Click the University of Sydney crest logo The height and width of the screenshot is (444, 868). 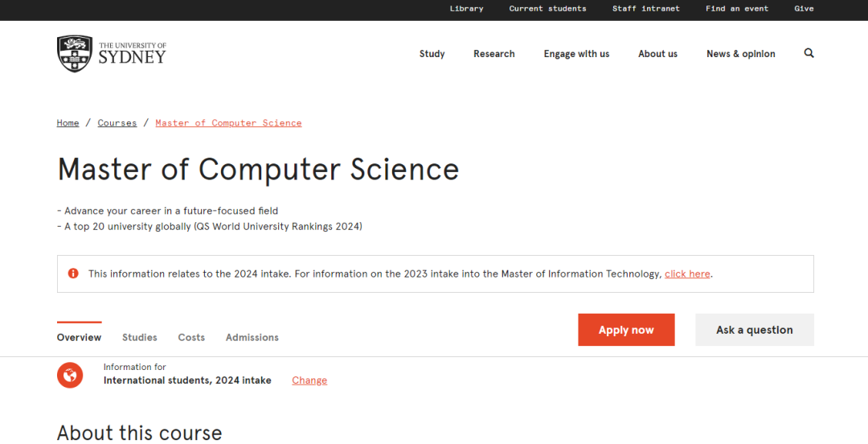tap(75, 54)
